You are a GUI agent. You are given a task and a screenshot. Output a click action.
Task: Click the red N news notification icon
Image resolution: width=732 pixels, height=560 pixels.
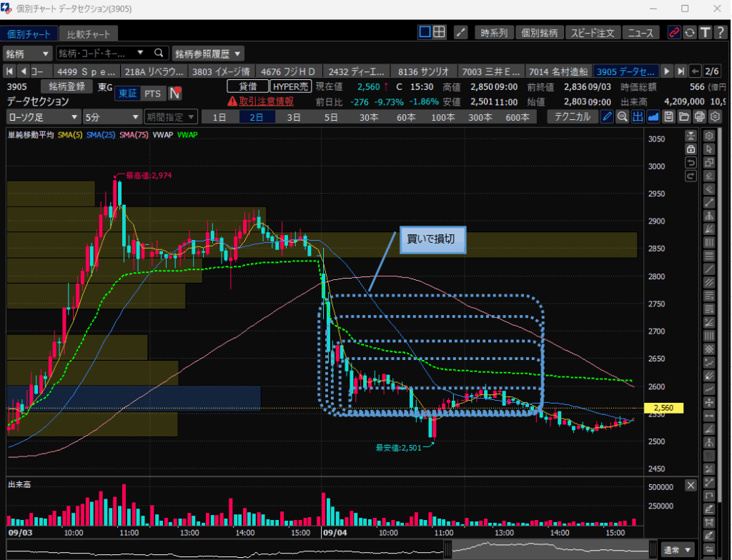click(174, 94)
